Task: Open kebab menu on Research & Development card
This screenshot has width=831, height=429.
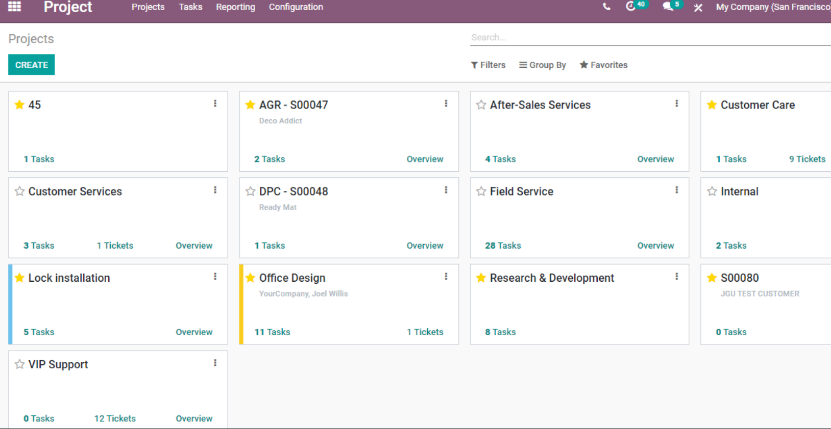Action: pos(677,276)
